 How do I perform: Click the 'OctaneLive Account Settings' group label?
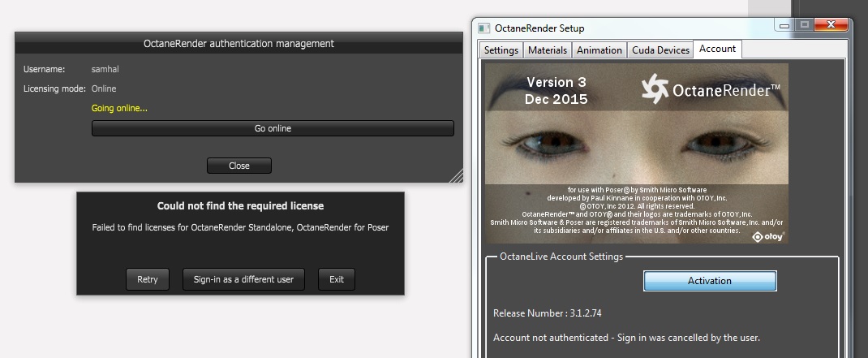(x=561, y=257)
